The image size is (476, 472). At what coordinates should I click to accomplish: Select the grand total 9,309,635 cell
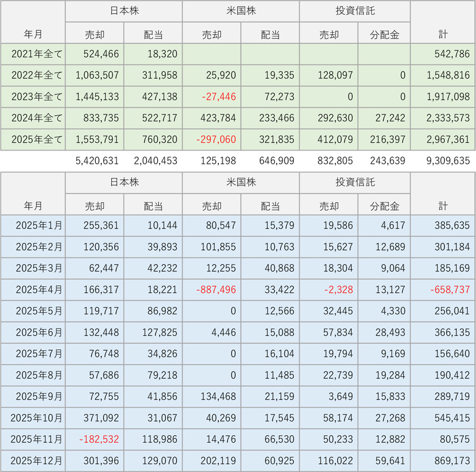(x=443, y=161)
